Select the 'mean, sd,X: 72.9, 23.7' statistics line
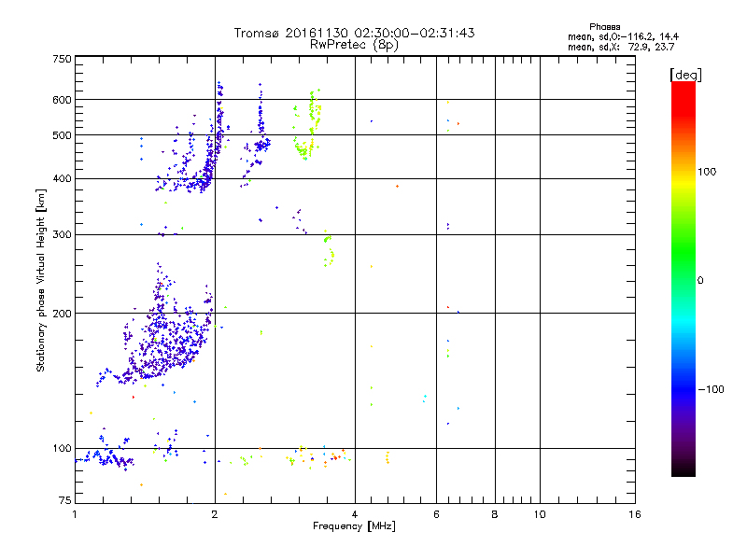Image resolution: width=747 pixels, height=560 pixels. click(621, 47)
